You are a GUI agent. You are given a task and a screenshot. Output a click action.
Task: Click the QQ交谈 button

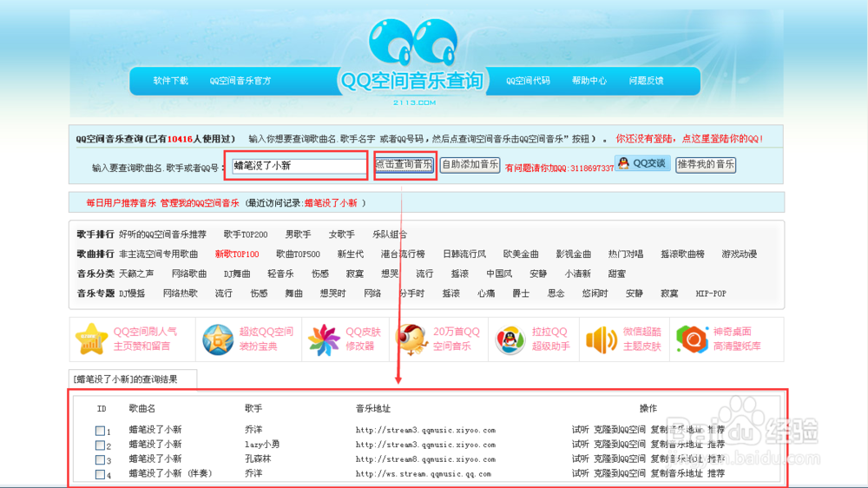[642, 163]
